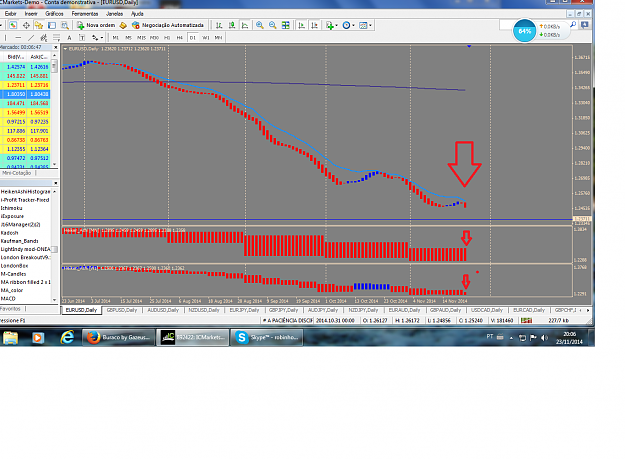Image resolution: width=625 pixels, height=459 pixels.
Task: Select the Fibonacci retracement tool
Action: [57, 37]
